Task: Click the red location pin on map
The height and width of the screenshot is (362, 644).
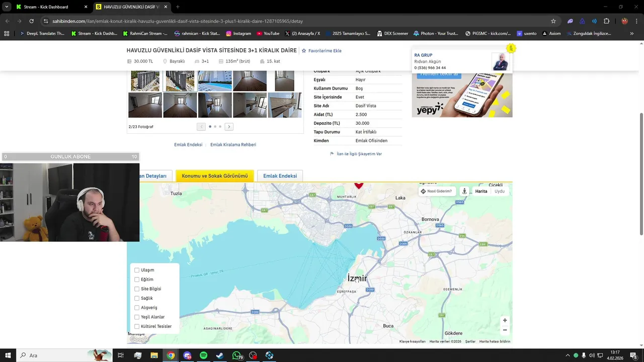Action: point(358,186)
